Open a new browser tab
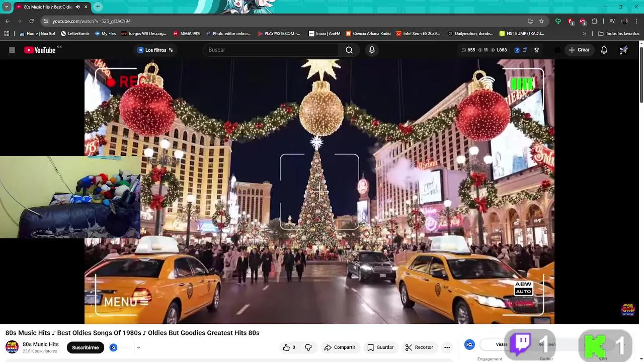644x362 pixels. (98, 7)
